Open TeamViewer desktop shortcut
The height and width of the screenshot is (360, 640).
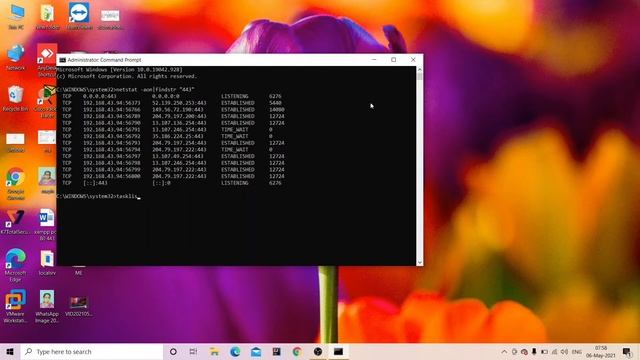click(x=79, y=16)
